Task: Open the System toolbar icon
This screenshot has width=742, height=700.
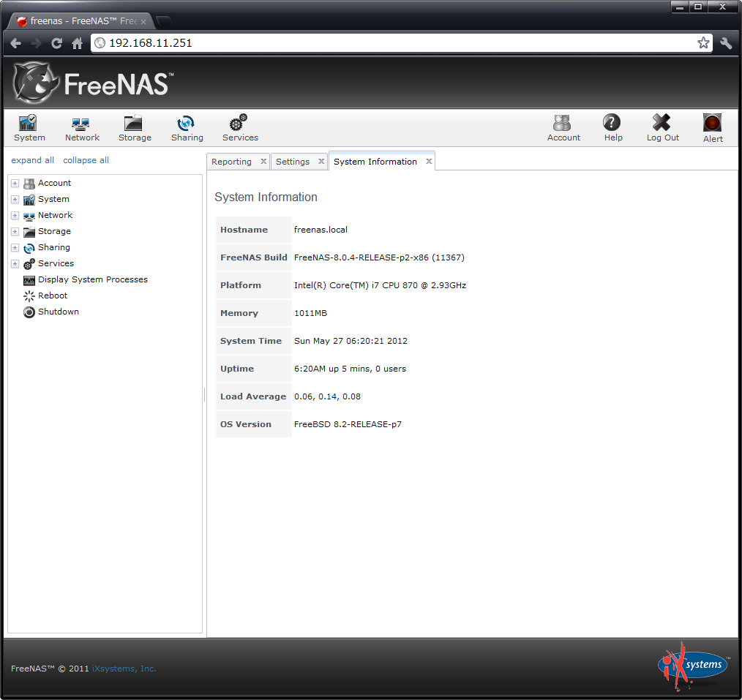Action: 29,128
